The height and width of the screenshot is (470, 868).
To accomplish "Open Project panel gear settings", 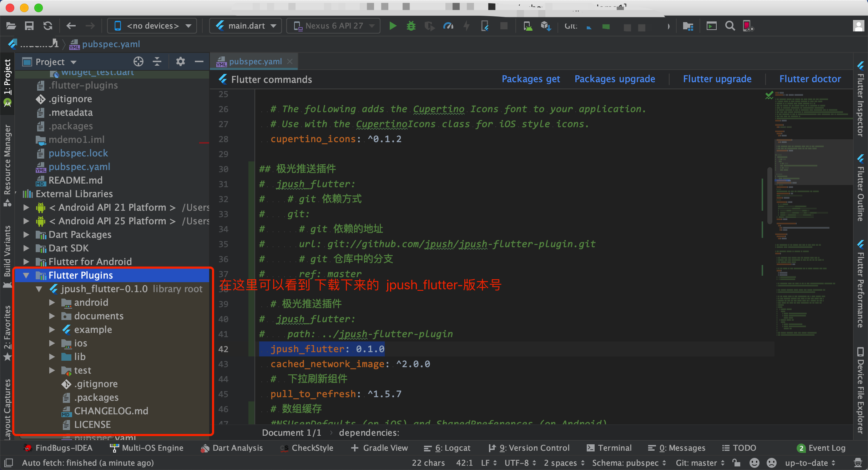I will pyautogui.click(x=180, y=62).
